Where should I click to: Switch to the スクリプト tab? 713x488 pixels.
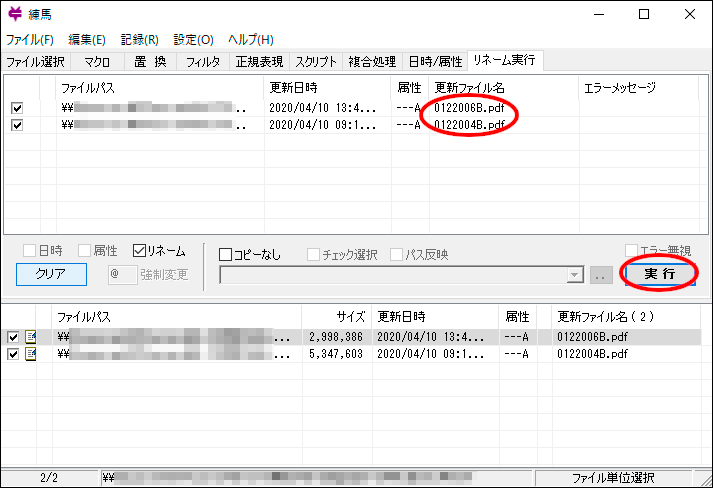coord(316,61)
